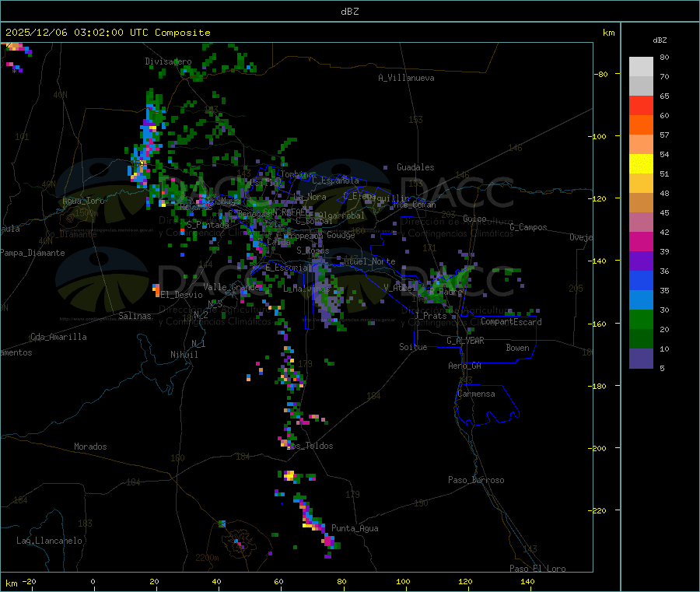Click the Atuel_Norte map label
Screen dimensions: 700x592
point(369,261)
